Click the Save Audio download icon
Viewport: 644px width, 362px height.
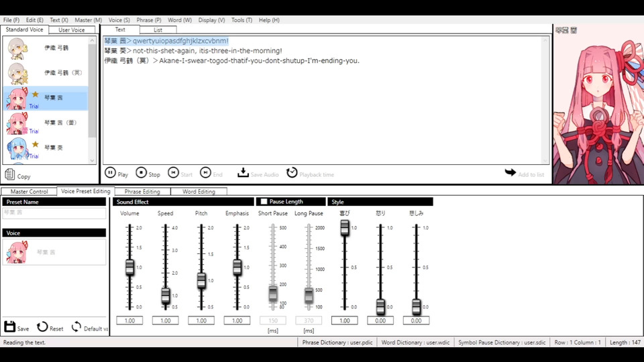pos(243,173)
